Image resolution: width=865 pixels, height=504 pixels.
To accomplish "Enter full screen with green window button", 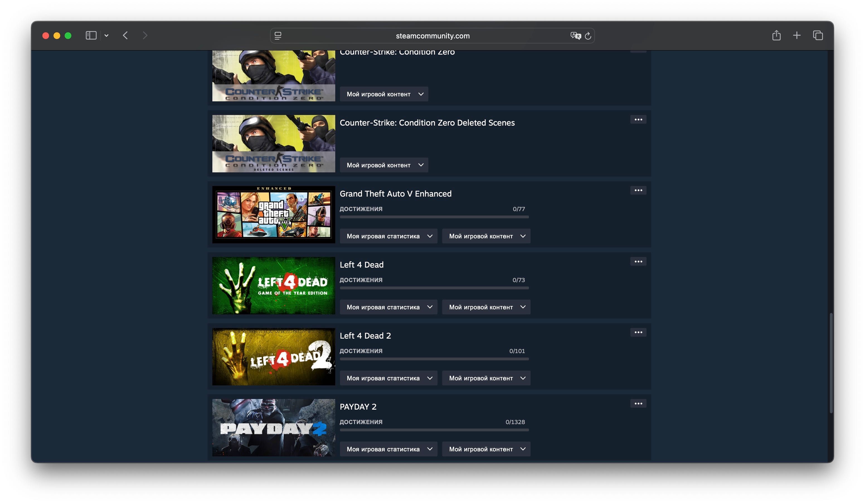I will click(68, 36).
